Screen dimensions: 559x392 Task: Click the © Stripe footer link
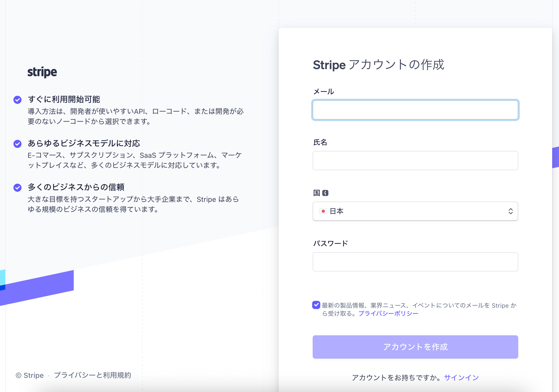pyautogui.click(x=30, y=375)
